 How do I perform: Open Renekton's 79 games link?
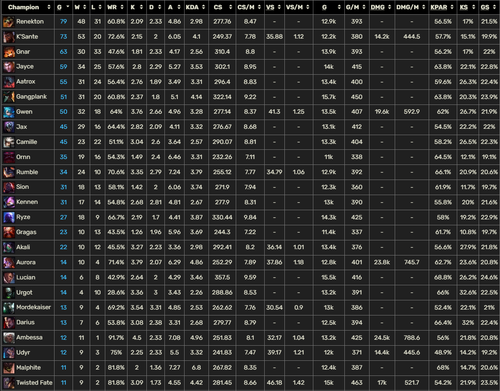point(63,22)
